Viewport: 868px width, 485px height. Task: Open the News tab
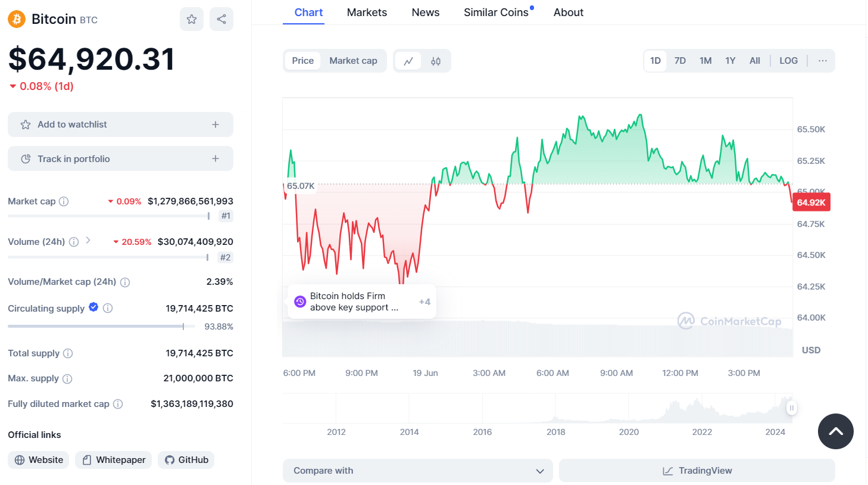pyautogui.click(x=426, y=13)
